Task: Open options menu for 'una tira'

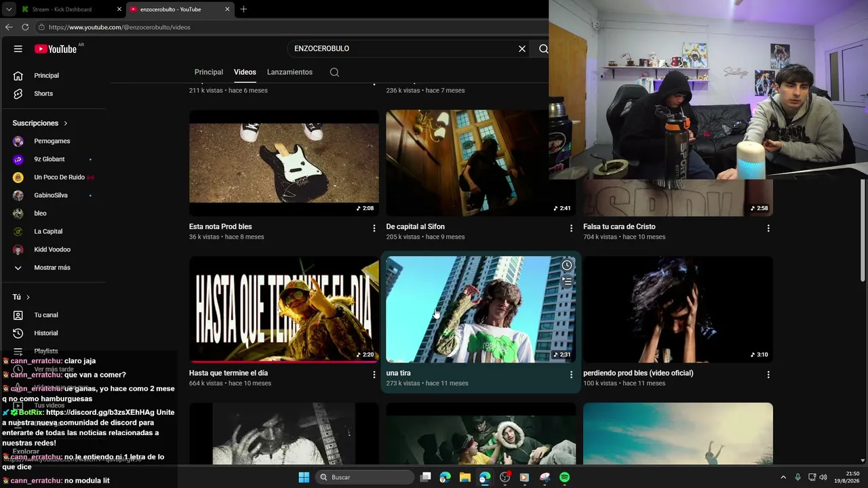Action: (571, 375)
